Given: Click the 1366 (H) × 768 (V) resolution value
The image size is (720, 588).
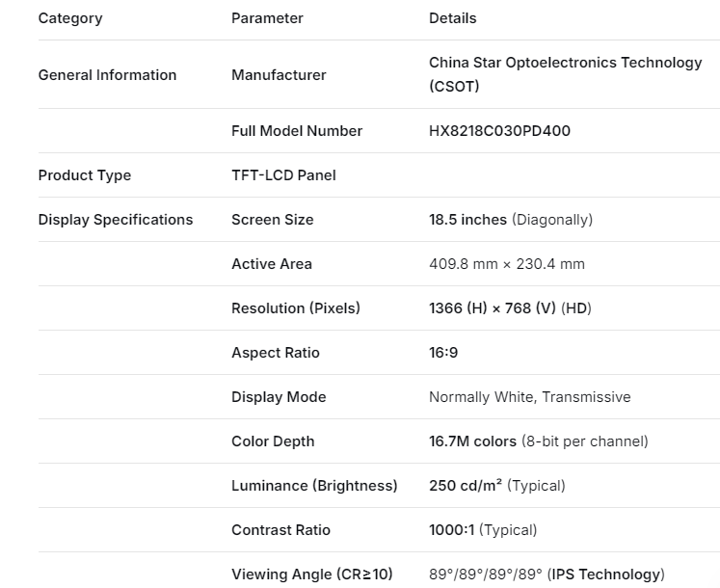Looking at the screenshot, I should [x=493, y=308].
